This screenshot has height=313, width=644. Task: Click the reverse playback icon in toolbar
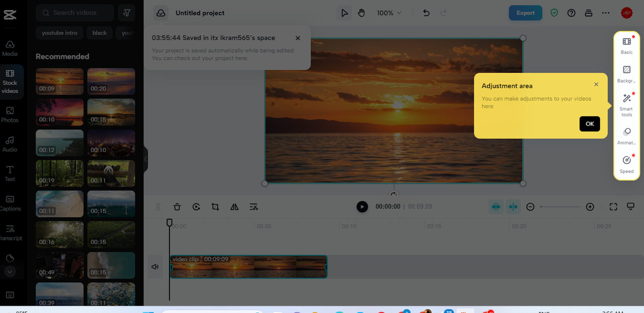click(x=196, y=206)
